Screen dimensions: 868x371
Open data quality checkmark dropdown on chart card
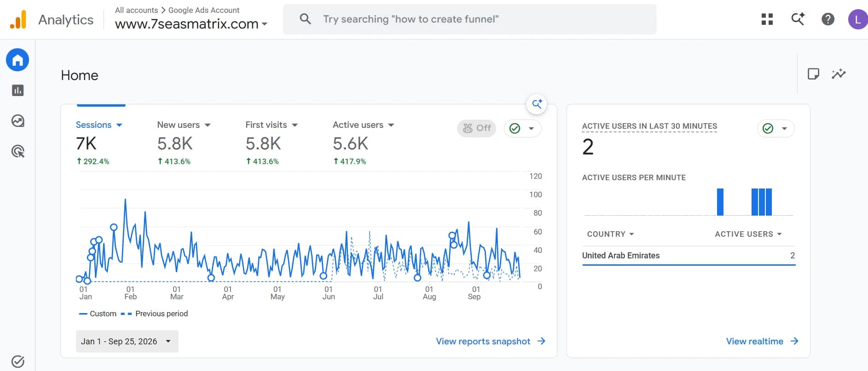(523, 128)
